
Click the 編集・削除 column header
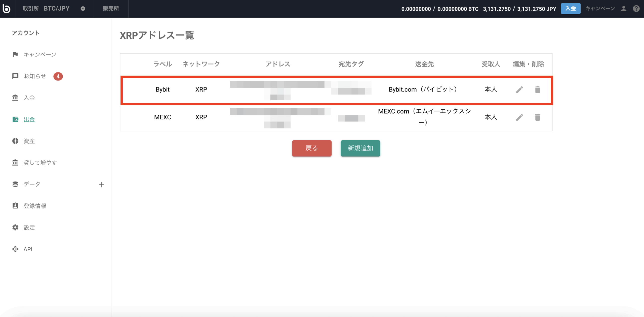(x=529, y=64)
